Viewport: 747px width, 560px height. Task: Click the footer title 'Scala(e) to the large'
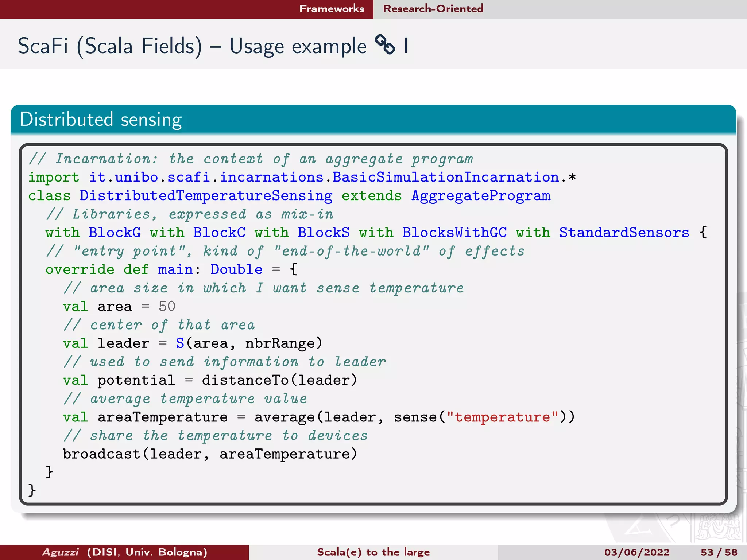(373, 552)
